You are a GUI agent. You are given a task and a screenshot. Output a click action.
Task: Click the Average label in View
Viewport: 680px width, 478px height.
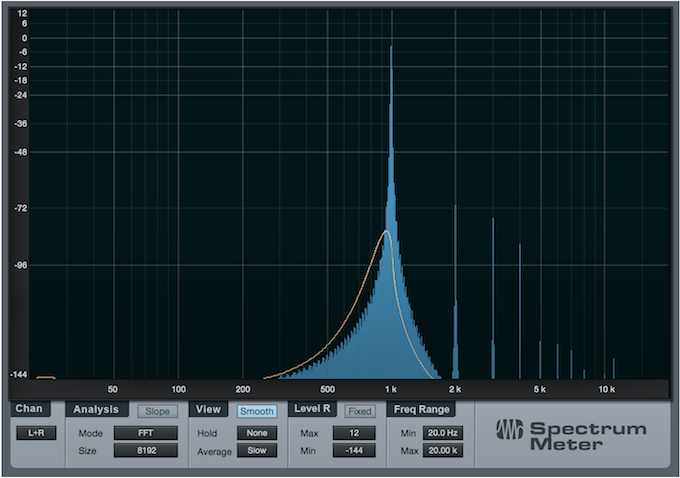click(x=214, y=452)
